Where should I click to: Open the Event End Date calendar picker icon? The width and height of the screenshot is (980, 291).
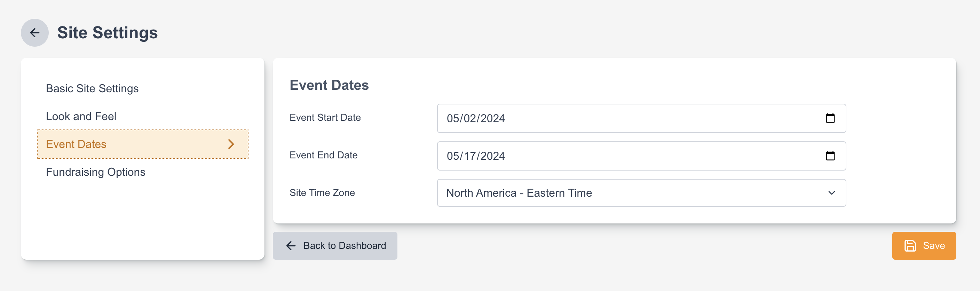tap(830, 156)
